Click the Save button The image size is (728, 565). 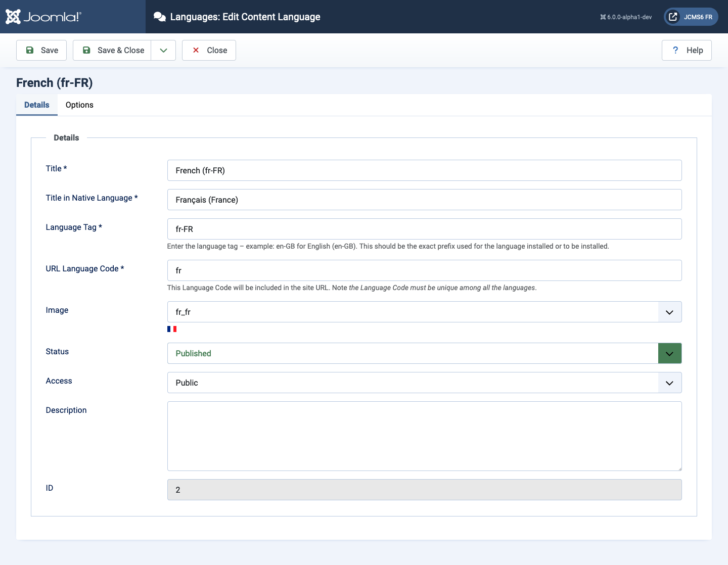pos(41,50)
